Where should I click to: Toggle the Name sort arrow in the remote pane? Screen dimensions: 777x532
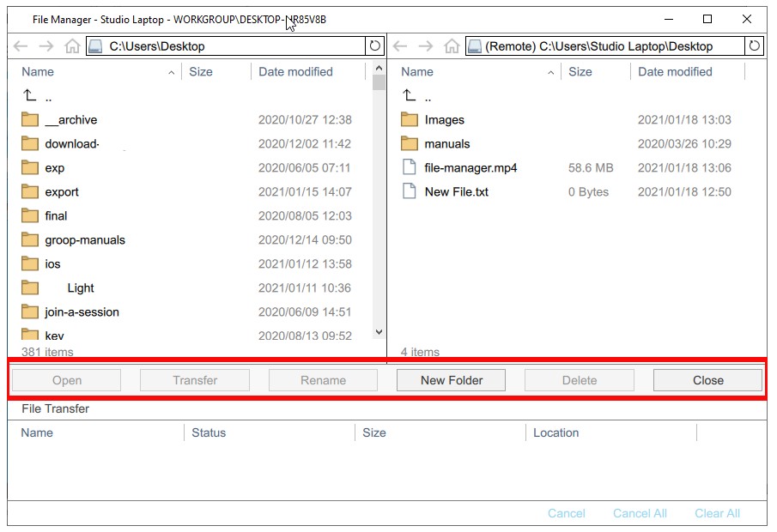coord(550,72)
